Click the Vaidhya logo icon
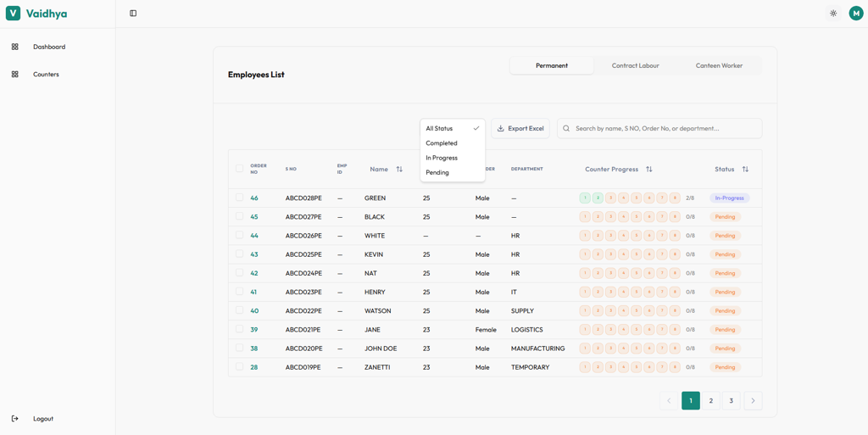 pyautogui.click(x=14, y=14)
